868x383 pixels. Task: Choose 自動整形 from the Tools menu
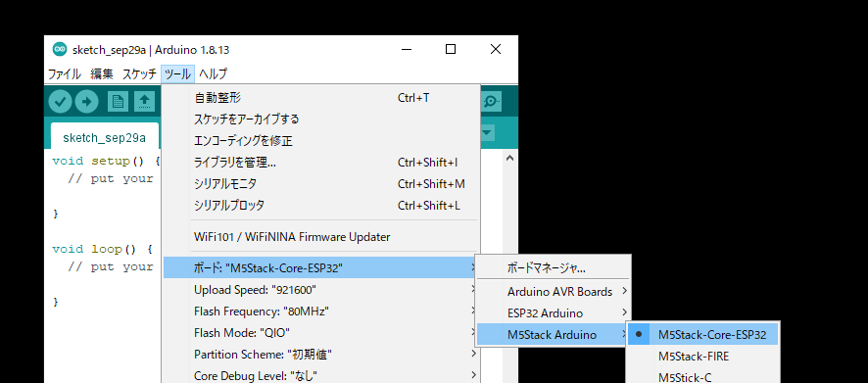click(x=321, y=98)
